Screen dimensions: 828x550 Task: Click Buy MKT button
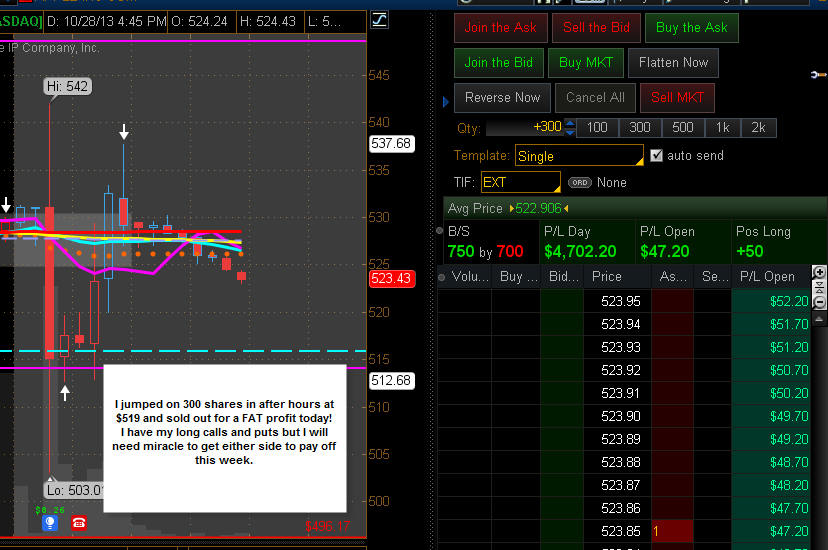[x=586, y=63]
